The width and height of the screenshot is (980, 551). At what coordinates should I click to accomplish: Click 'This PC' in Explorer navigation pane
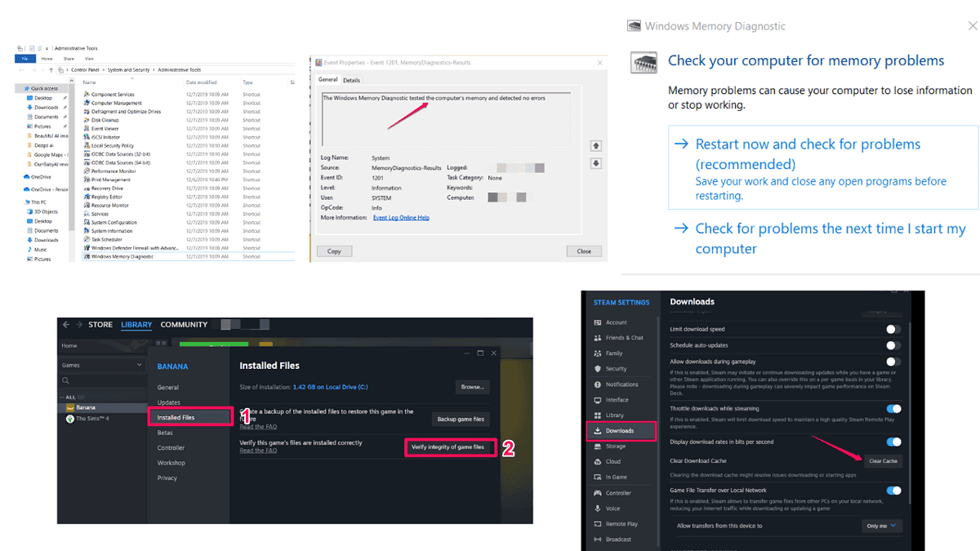point(38,202)
